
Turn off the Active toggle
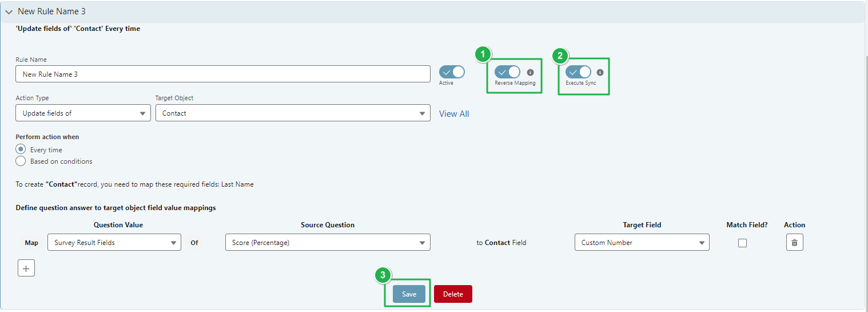click(x=451, y=72)
